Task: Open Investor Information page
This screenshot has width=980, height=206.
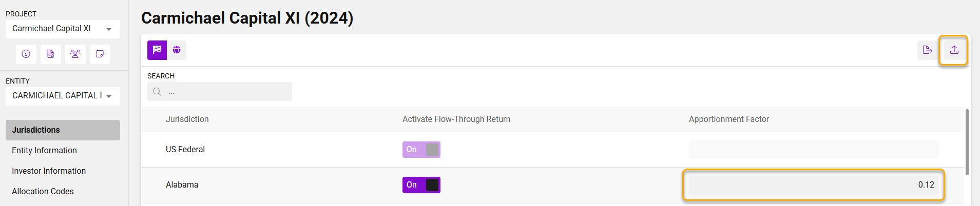Action: point(49,171)
